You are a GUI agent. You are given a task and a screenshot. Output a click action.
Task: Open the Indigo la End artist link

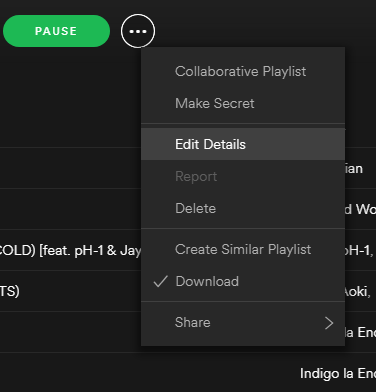click(x=338, y=373)
